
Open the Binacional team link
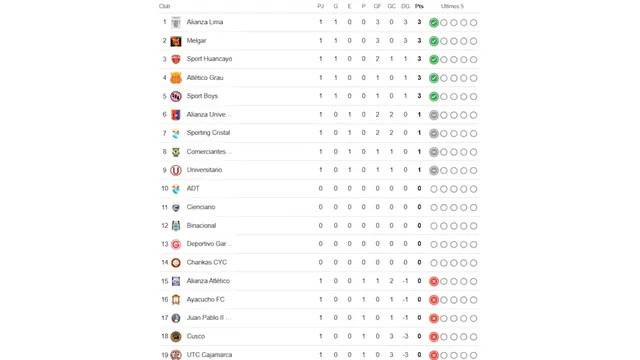click(201, 225)
